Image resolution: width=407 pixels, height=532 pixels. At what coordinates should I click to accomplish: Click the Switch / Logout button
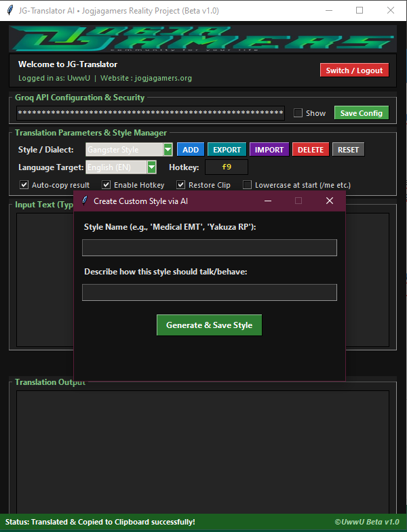coord(354,70)
